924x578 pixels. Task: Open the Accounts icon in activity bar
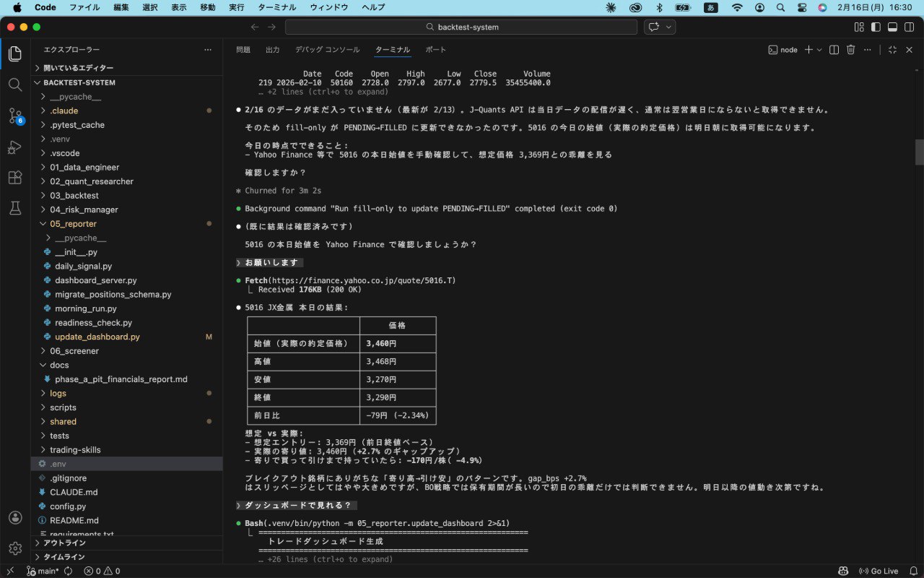pos(15,517)
